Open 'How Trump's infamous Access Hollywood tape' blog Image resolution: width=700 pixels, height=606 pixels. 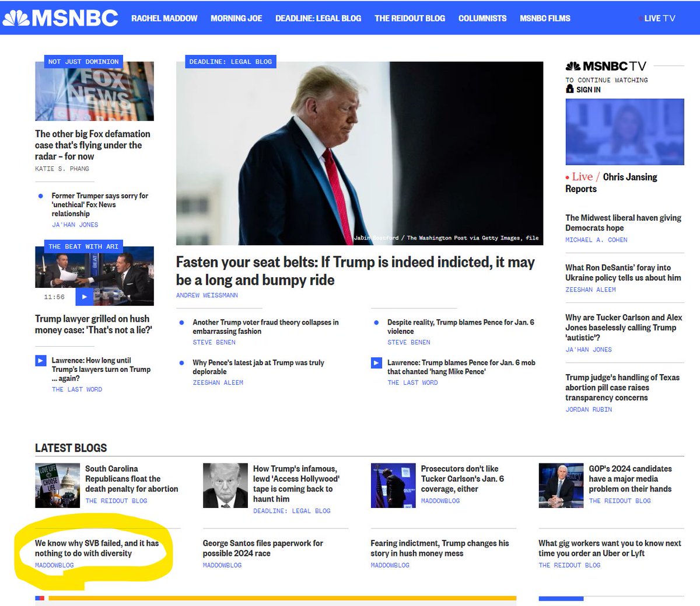296,484
